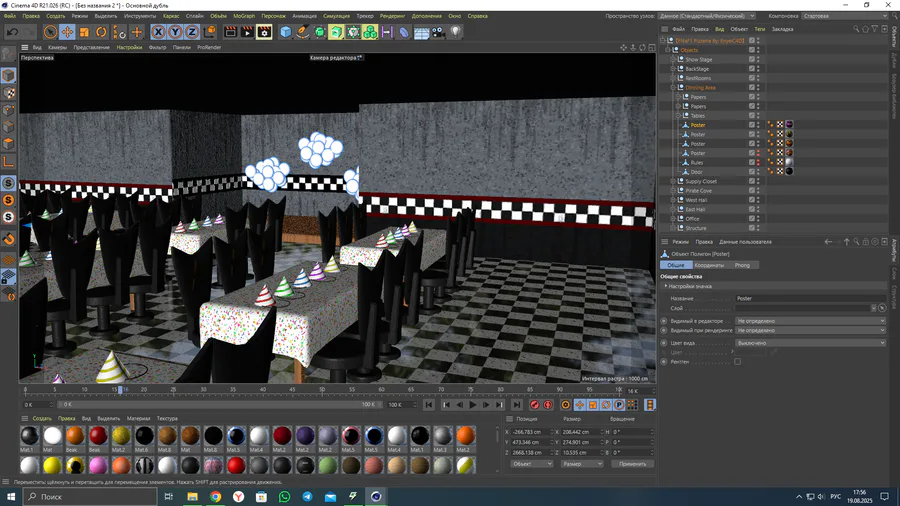Image resolution: width=900 pixels, height=506 pixels.
Task: Expand the Show Stage group
Action: click(673, 60)
